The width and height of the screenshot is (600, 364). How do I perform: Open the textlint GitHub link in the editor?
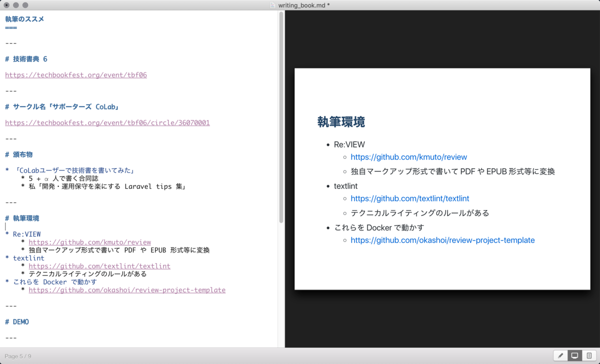point(99,266)
